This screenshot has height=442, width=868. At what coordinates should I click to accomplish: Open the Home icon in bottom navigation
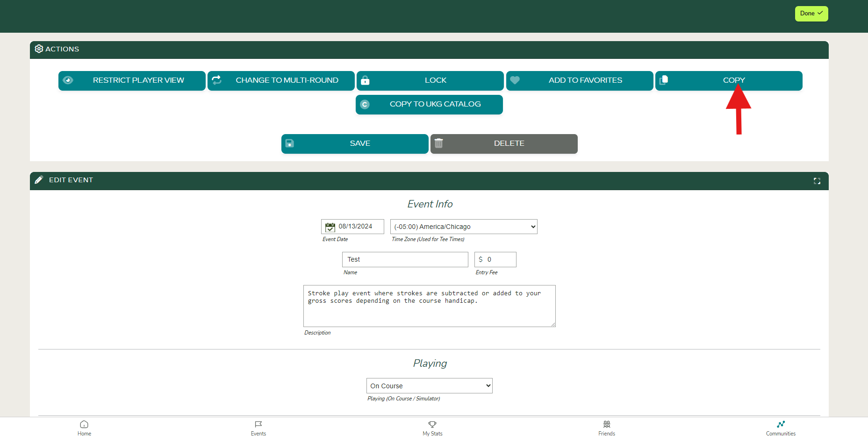pos(84,424)
